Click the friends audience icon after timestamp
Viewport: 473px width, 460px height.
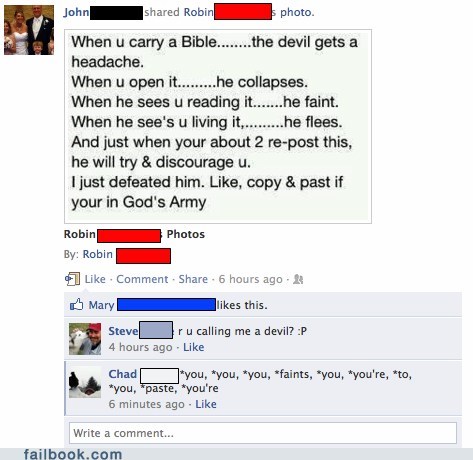pyautogui.click(x=298, y=279)
